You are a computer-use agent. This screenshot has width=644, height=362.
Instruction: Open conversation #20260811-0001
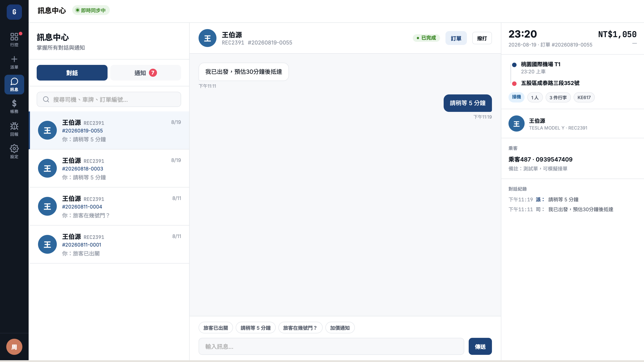click(109, 244)
